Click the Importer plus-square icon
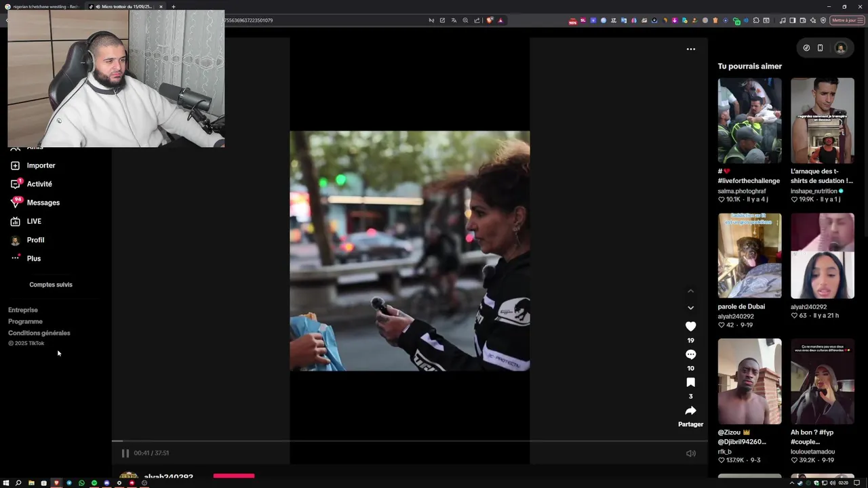This screenshot has height=488, width=868. pyautogui.click(x=15, y=165)
